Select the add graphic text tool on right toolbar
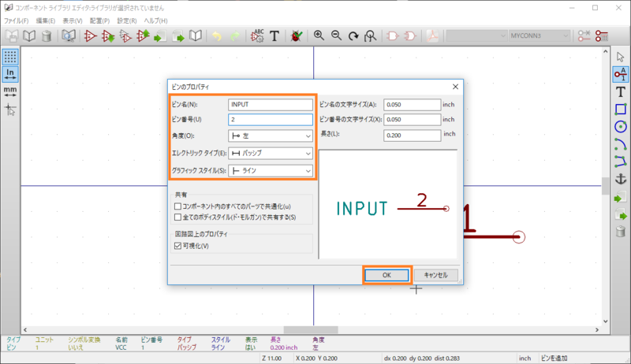631x364 pixels. pos(621,92)
